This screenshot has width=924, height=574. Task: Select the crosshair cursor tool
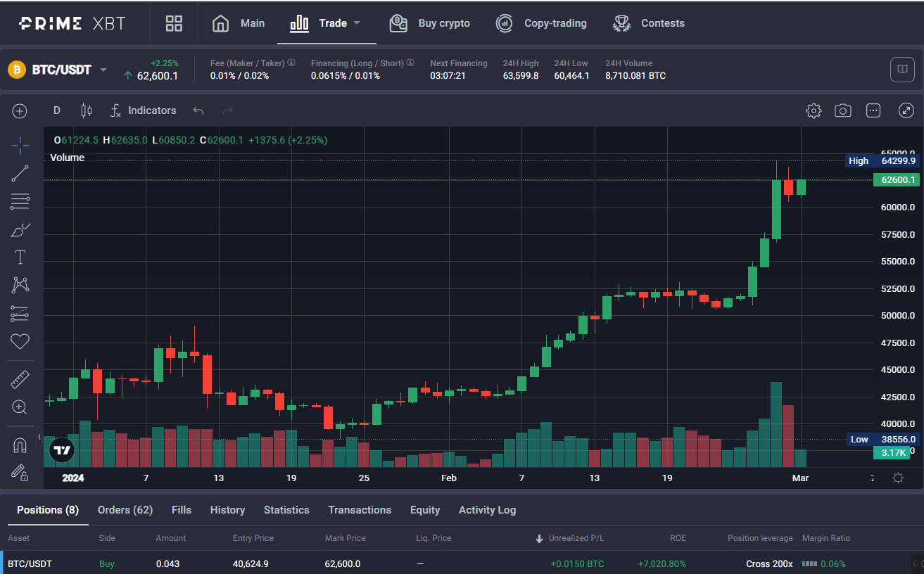20,146
